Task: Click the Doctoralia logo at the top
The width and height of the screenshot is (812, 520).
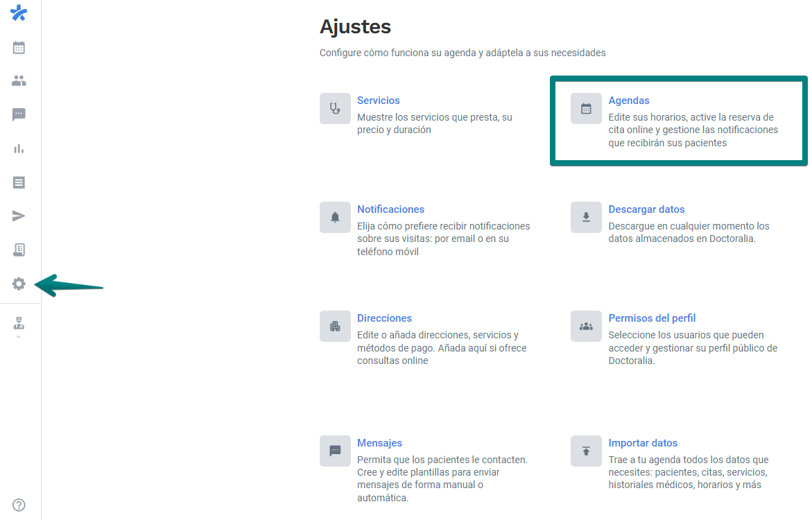Action: (19, 12)
